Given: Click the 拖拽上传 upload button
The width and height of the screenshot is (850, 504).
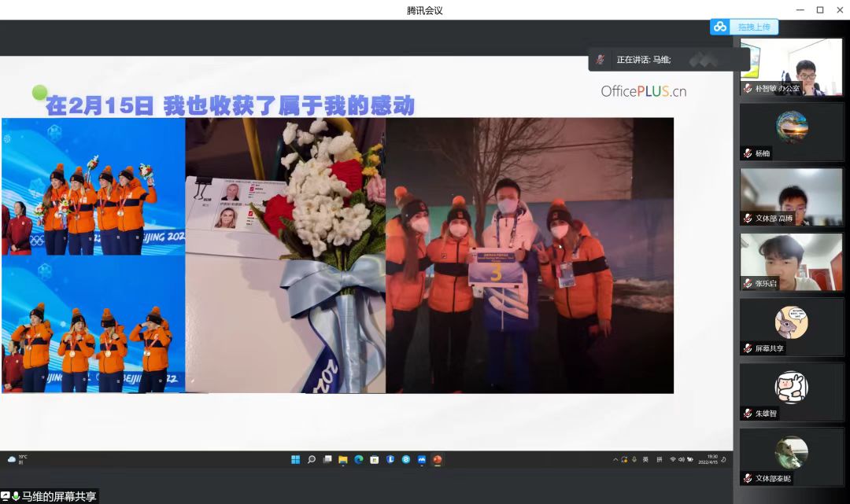Looking at the screenshot, I should 745,28.
